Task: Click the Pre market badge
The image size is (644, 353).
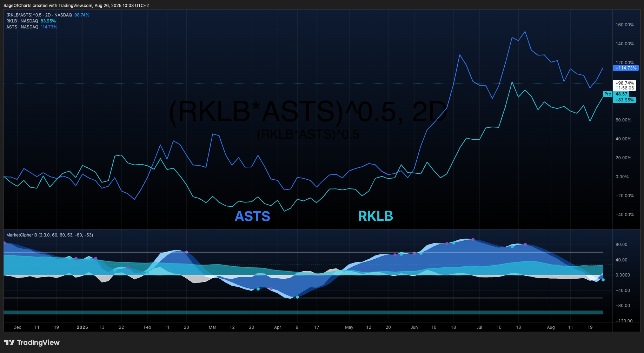Action: pos(608,94)
